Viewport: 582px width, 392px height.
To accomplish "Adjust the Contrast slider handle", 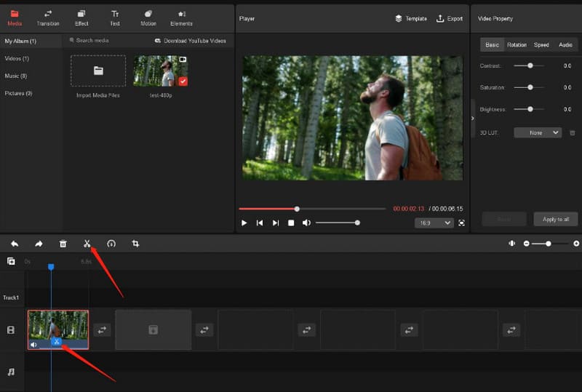I will point(530,65).
